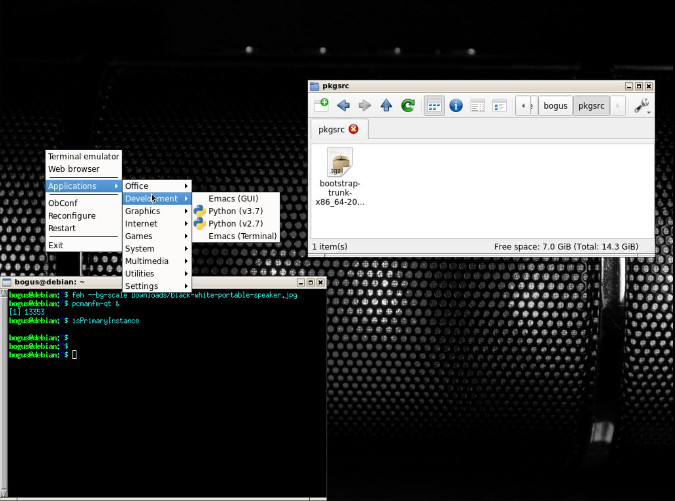Minimize the pkgsrc file manager window

tap(629, 86)
